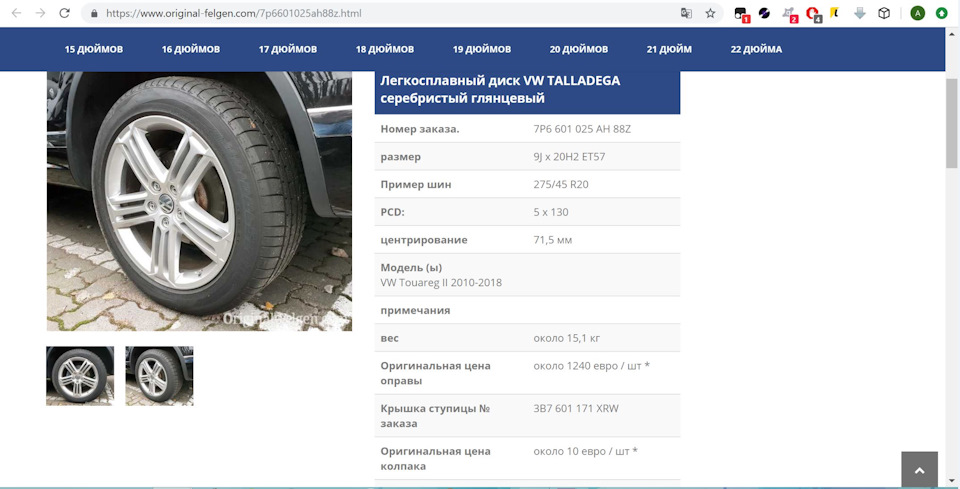Click the order number 7P6 601 025 AH 88Z

pos(582,129)
